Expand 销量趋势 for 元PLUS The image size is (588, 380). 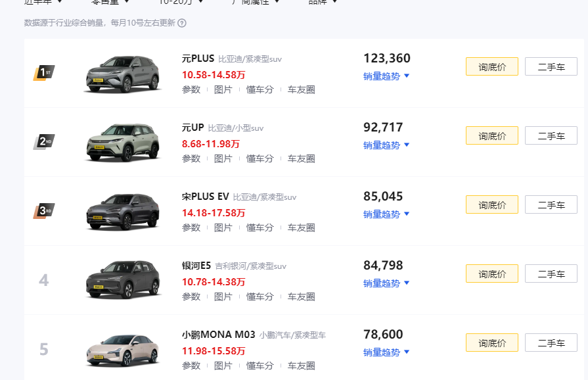coord(386,76)
